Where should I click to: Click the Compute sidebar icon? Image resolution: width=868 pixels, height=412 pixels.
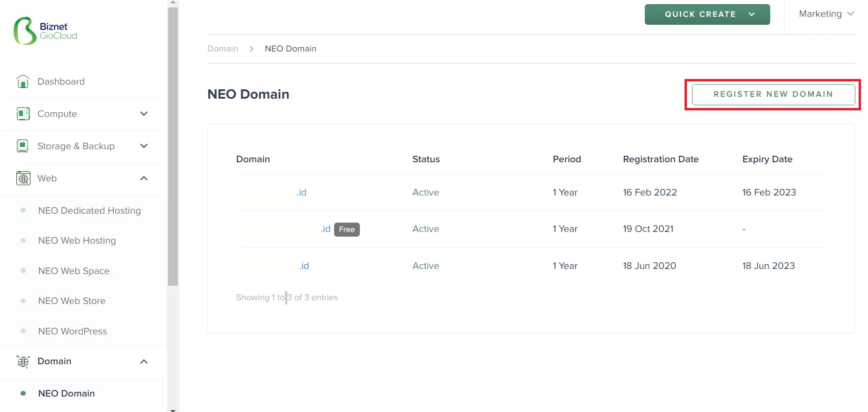point(23,114)
